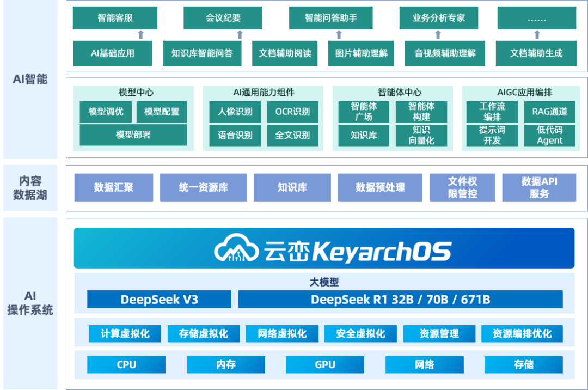Select the GPU hardware block

coord(325,365)
